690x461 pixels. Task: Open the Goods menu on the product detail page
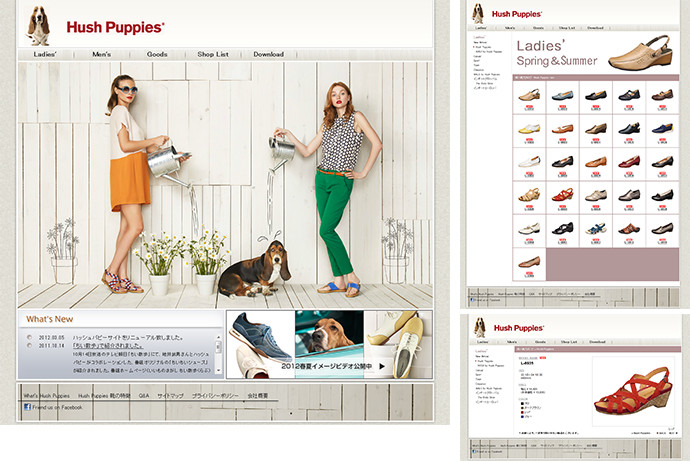540,342
